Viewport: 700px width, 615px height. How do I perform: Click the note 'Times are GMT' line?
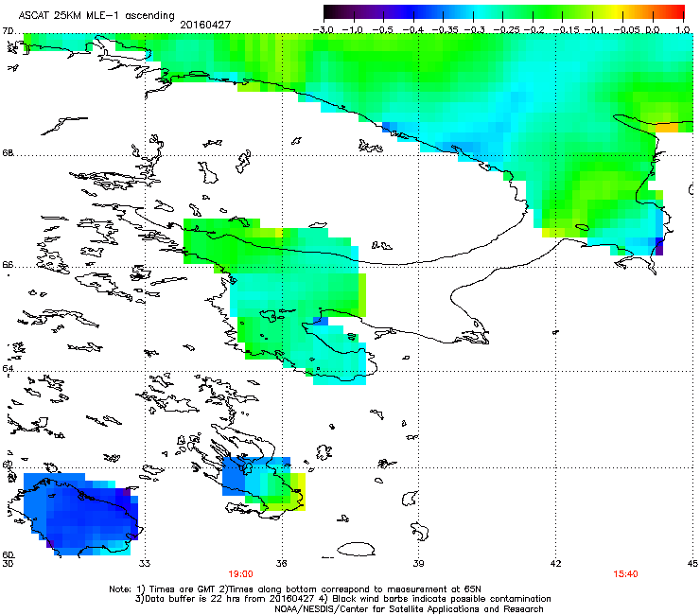[x=295, y=589]
